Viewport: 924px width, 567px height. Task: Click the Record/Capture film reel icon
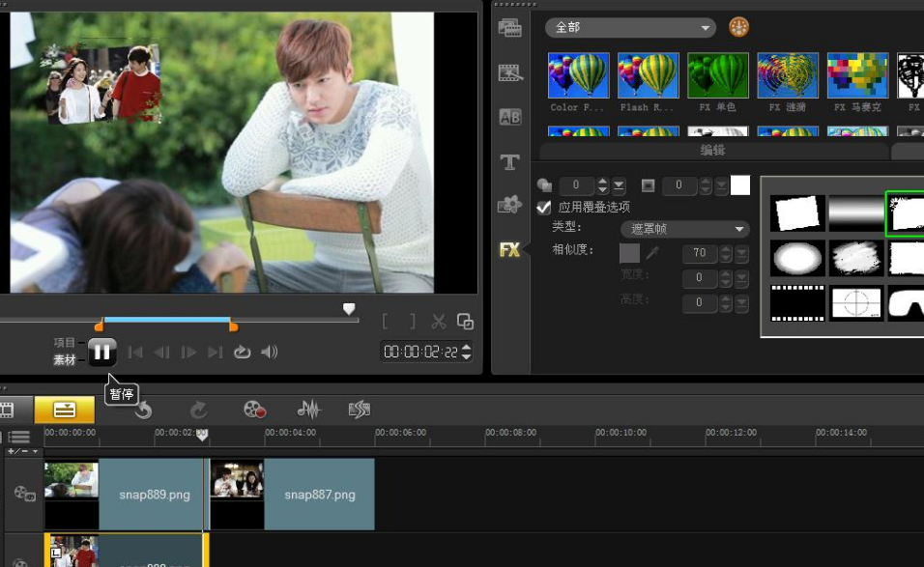[x=254, y=410]
